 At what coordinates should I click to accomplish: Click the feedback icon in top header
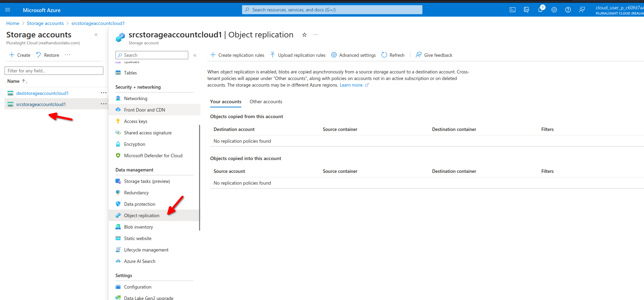point(582,10)
